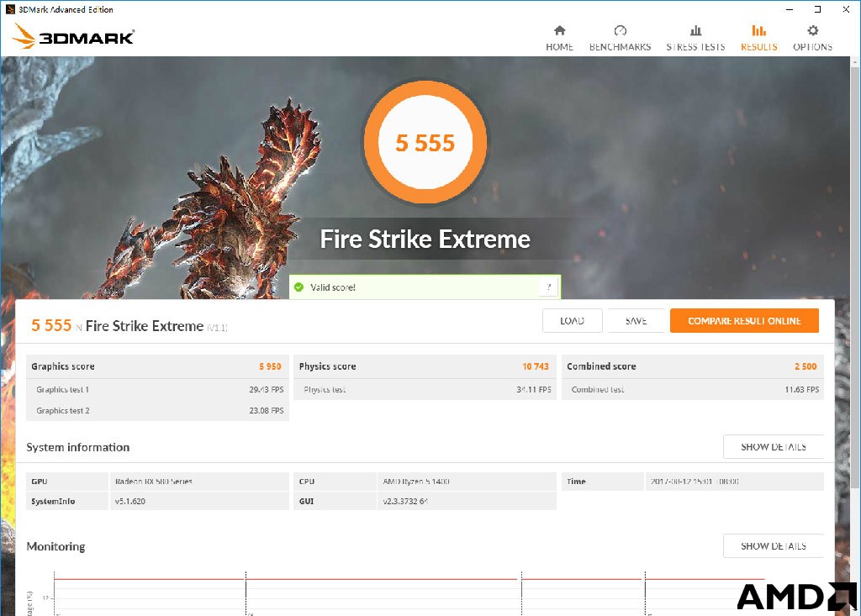This screenshot has width=861, height=616.
Task: Click the large Fire Strike Extreme banner title
Action: coord(425,239)
